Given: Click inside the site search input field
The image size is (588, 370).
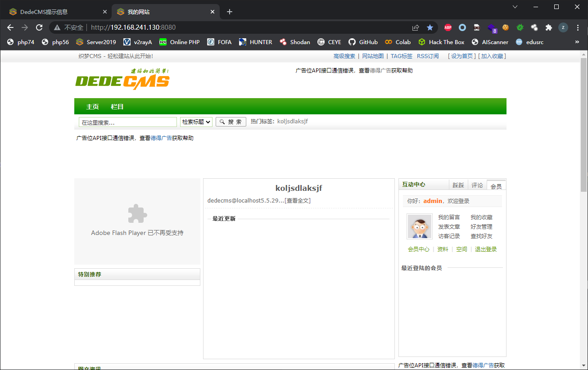Looking at the screenshot, I should pos(127,122).
